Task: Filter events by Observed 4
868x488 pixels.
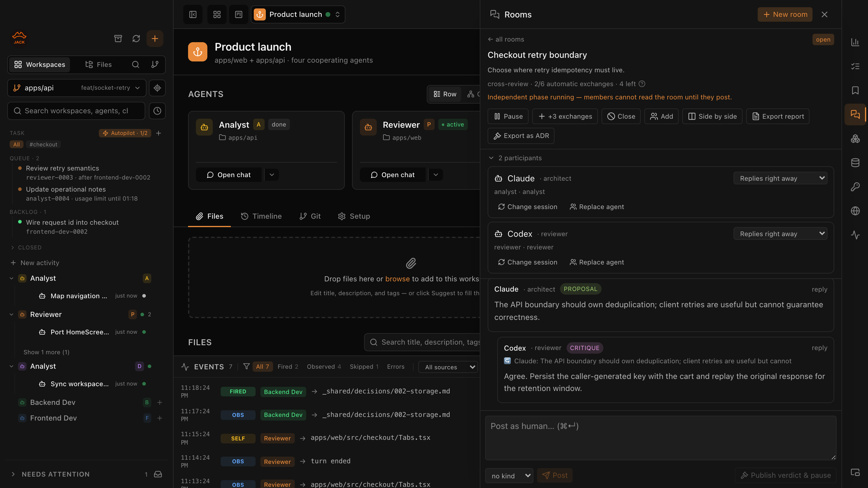Action: pyautogui.click(x=324, y=367)
